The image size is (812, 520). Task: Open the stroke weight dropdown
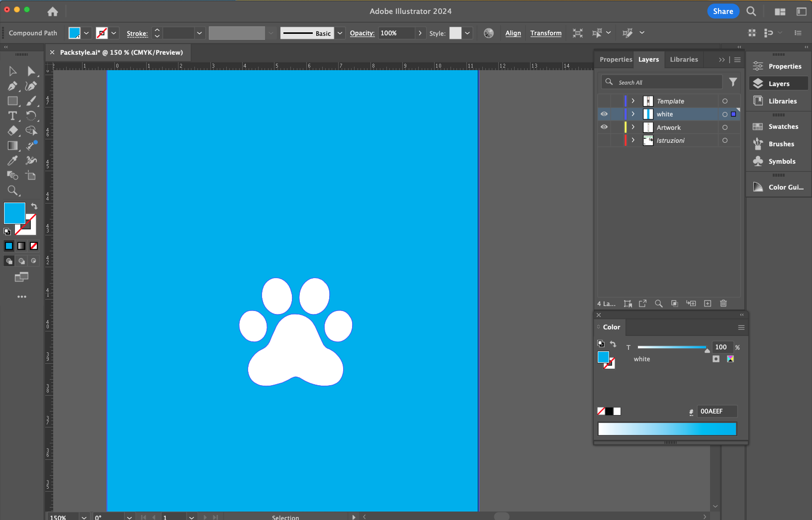[x=199, y=33]
